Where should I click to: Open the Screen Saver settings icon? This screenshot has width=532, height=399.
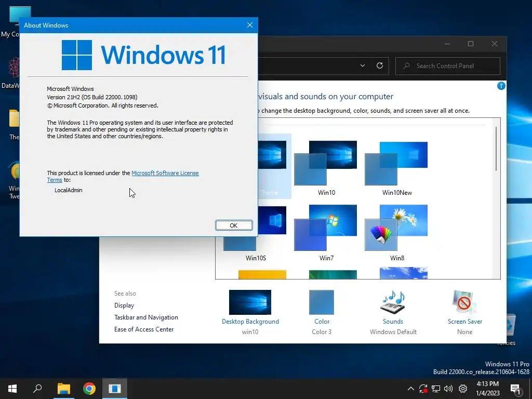click(464, 302)
